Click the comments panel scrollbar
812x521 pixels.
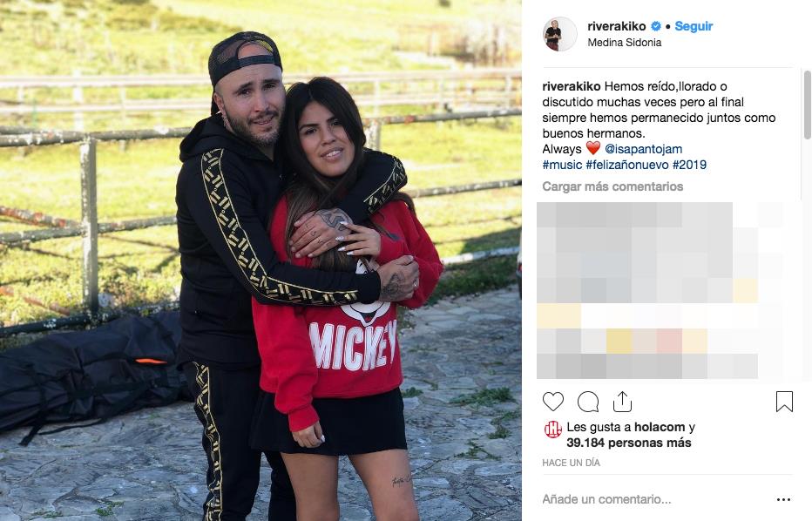click(807, 105)
